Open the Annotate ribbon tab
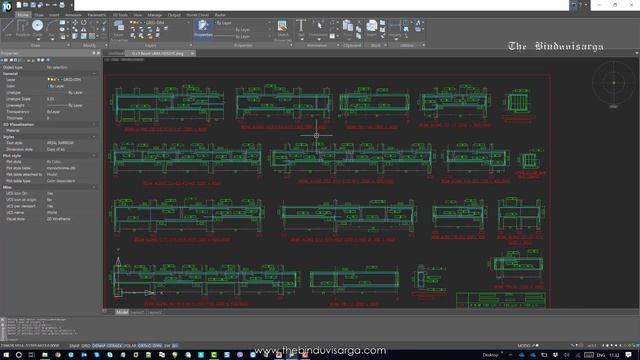The width and height of the screenshot is (640, 360). tap(73, 15)
